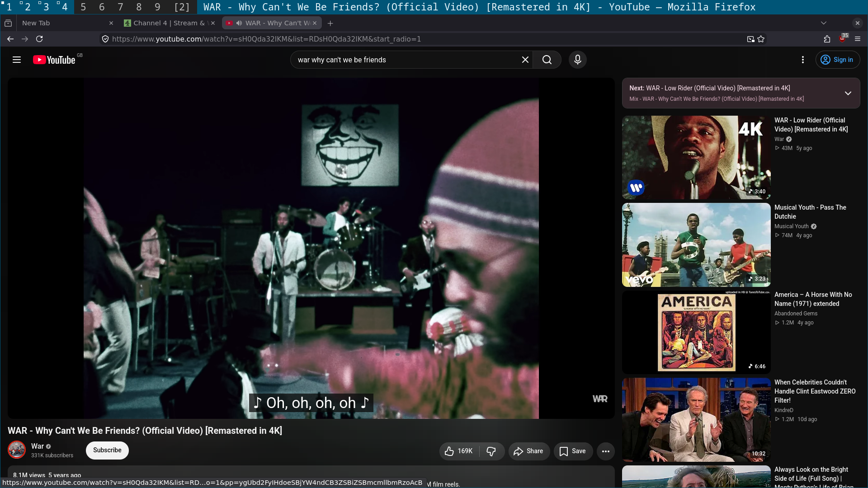The height and width of the screenshot is (488, 868).
Task: Play the Low Rider thumbnail
Action: click(696, 157)
